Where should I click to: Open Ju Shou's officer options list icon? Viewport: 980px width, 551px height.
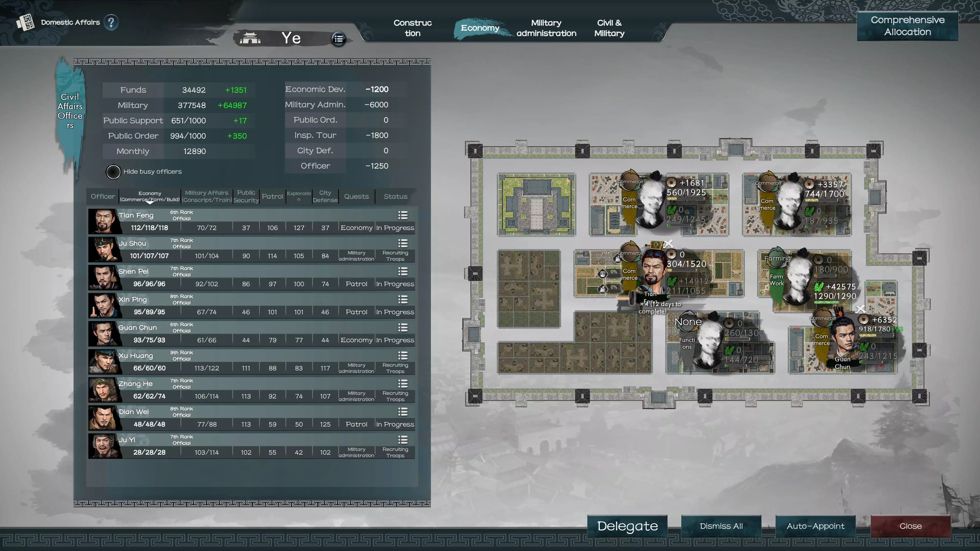point(403,243)
